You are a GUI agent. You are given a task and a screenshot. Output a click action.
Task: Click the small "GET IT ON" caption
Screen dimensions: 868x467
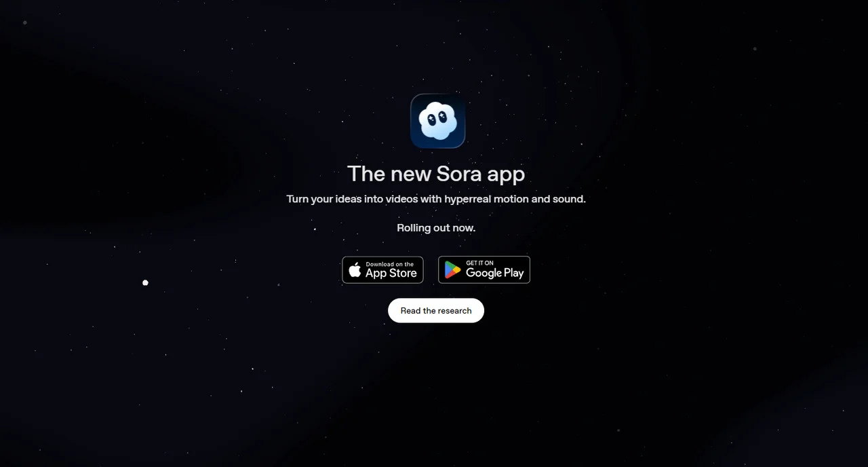480,263
